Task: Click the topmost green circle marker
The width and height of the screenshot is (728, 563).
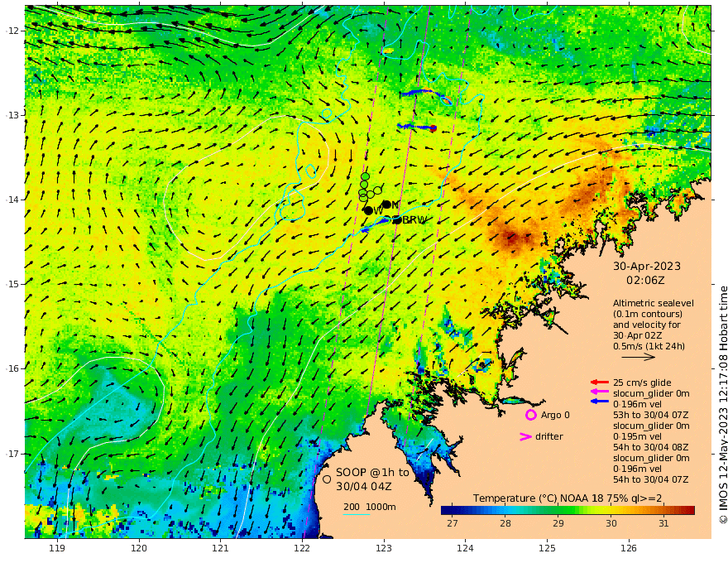Action: [365, 176]
